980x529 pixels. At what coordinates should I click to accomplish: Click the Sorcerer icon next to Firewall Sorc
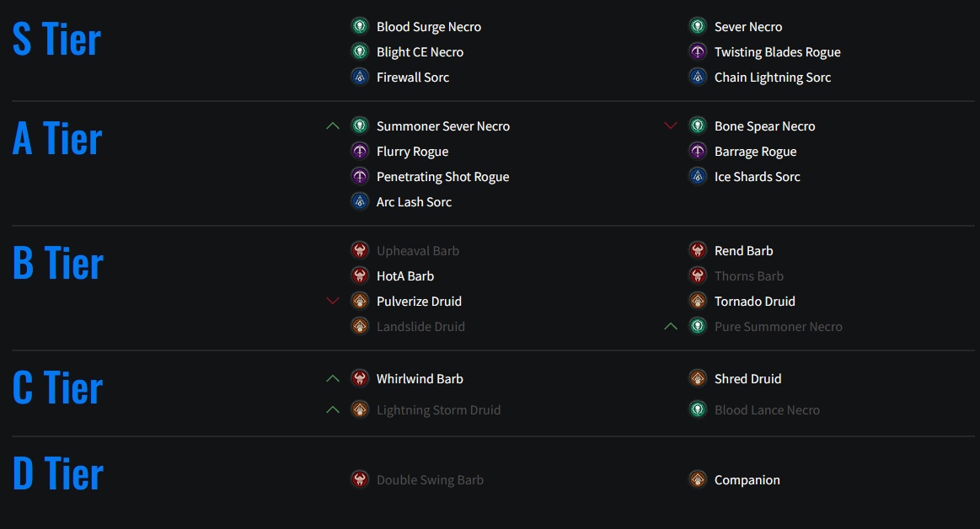(x=359, y=77)
